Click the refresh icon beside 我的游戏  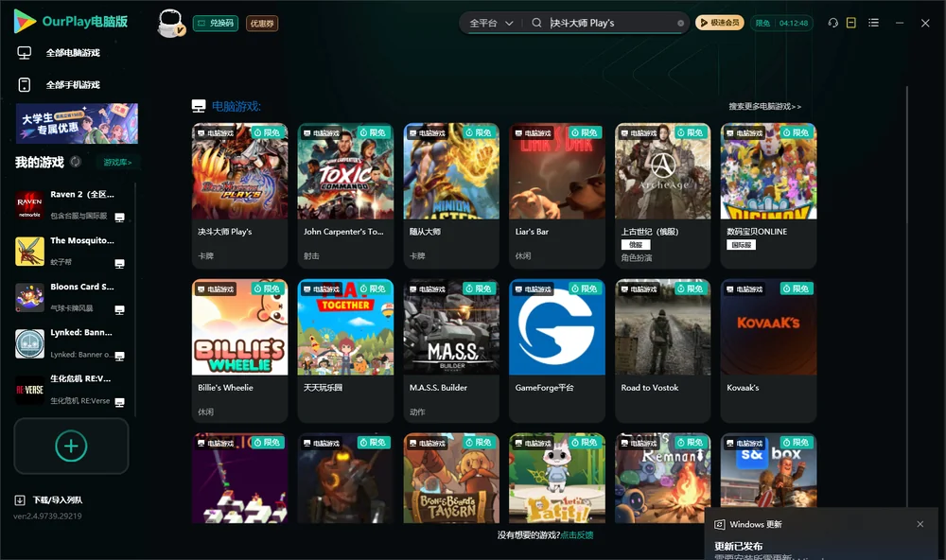[x=76, y=162]
